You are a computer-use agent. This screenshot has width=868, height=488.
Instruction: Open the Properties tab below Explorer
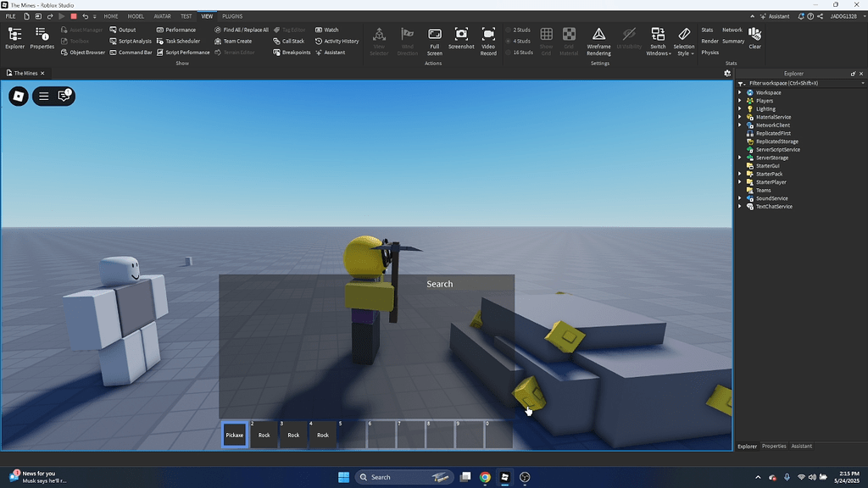click(x=773, y=446)
